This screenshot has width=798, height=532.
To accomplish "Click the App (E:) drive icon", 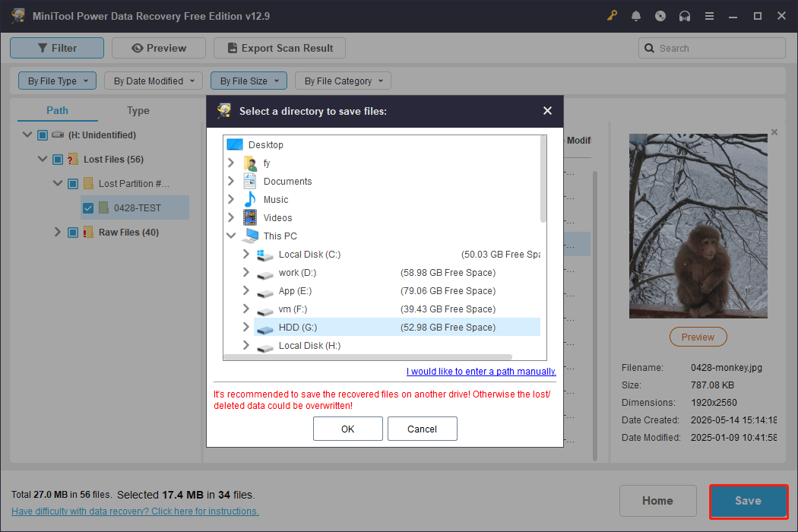I will tap(265, 293).
